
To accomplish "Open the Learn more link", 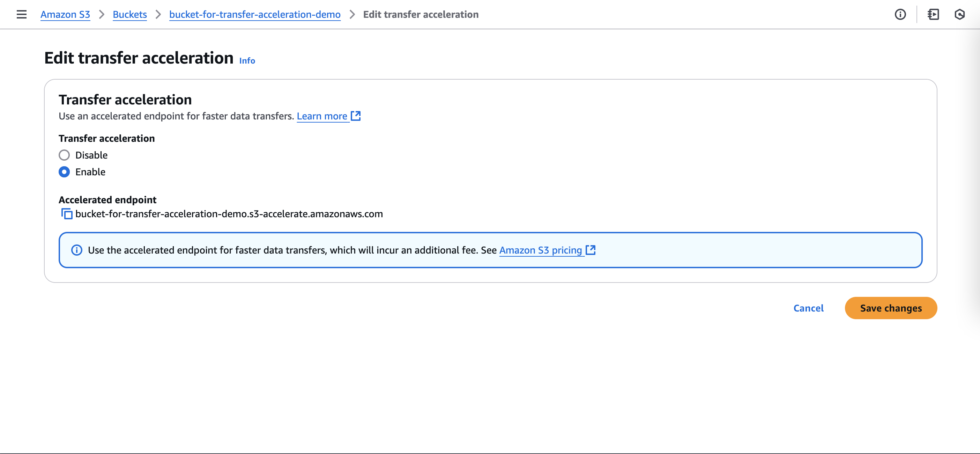I will click(x=322, y=116).
